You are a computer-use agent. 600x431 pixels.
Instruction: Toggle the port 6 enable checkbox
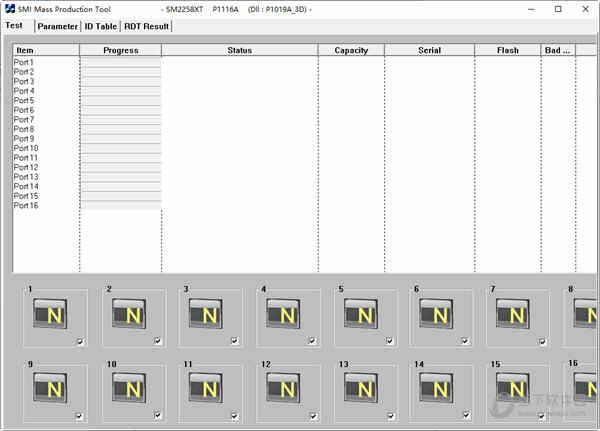coord(465,342)
